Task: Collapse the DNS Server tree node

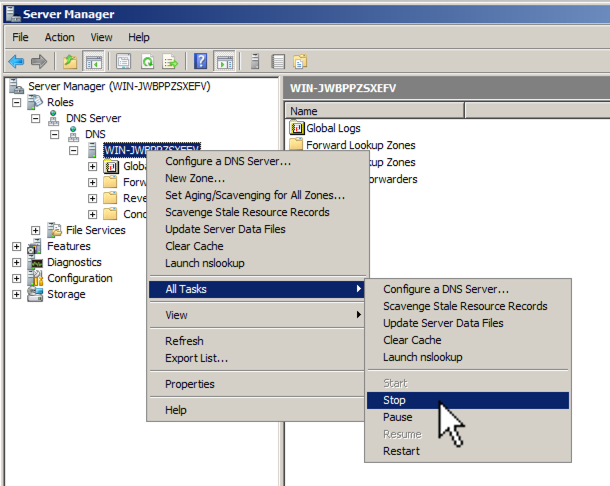Action: [x=35, y=118]
